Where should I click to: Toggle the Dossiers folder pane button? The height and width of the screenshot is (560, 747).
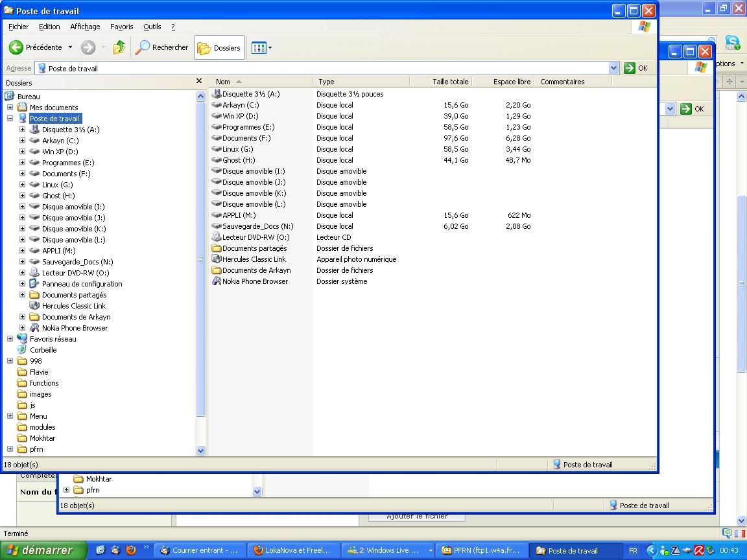click(x=219, y=48)
